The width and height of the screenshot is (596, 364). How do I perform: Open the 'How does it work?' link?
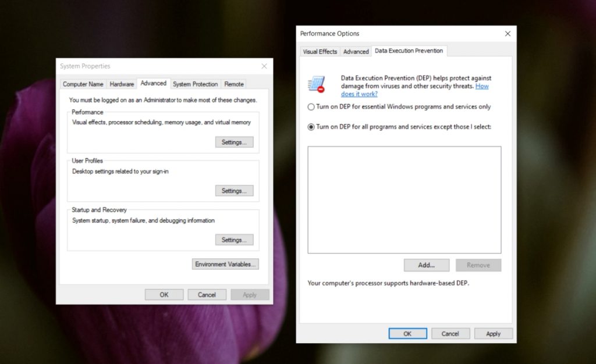tap(359, 94)
